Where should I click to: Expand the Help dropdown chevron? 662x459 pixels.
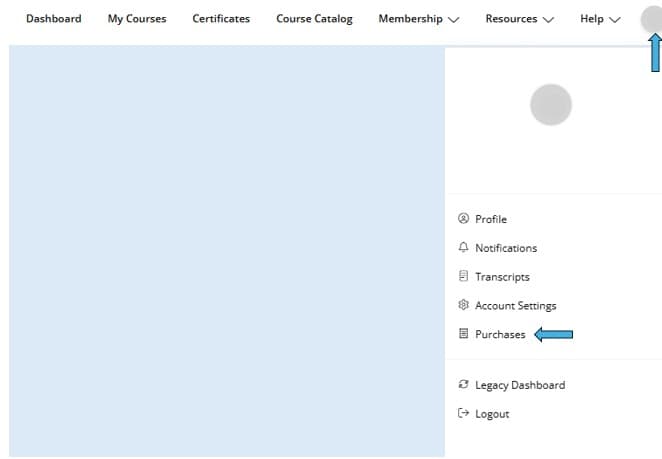pos(614,19)
